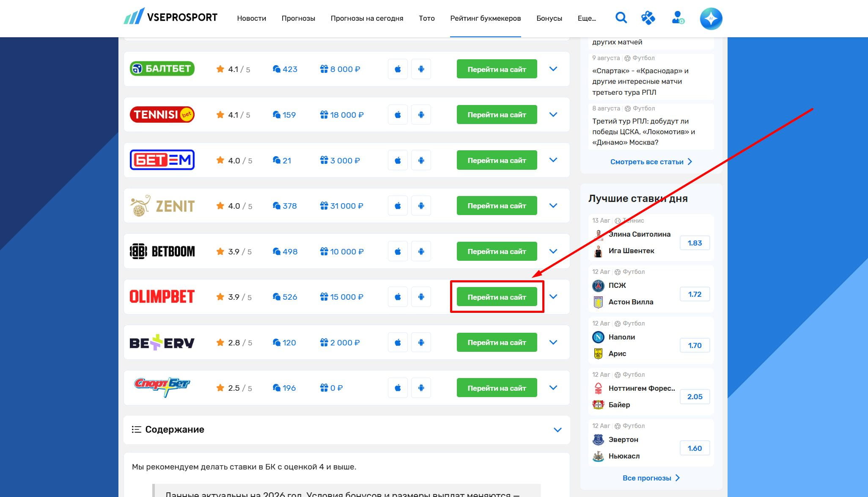Click the Tennisi bookmaker logo

point(162,114)
